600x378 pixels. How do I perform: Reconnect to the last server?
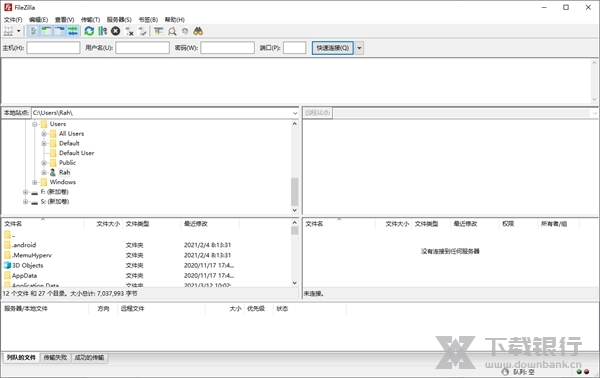pyautogui.click(x=142, y=31)
